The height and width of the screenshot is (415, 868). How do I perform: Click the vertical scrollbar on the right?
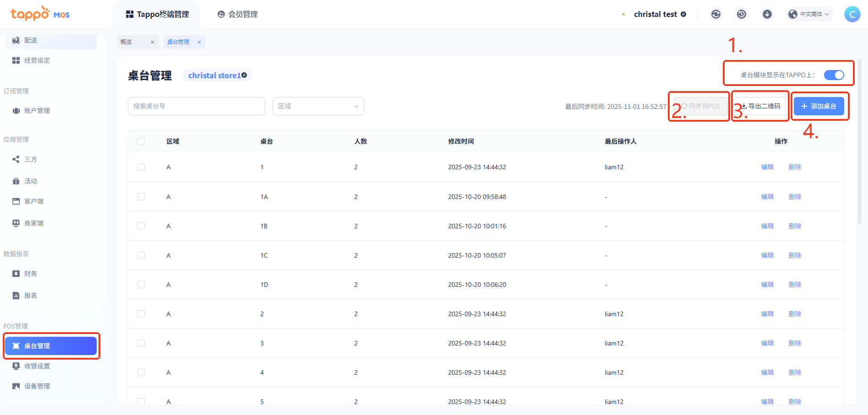[x=860, y=142]
